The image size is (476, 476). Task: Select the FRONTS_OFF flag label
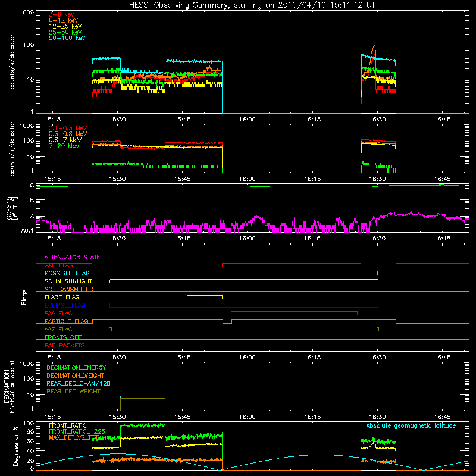pyautogui.click(x=63, y=337)
